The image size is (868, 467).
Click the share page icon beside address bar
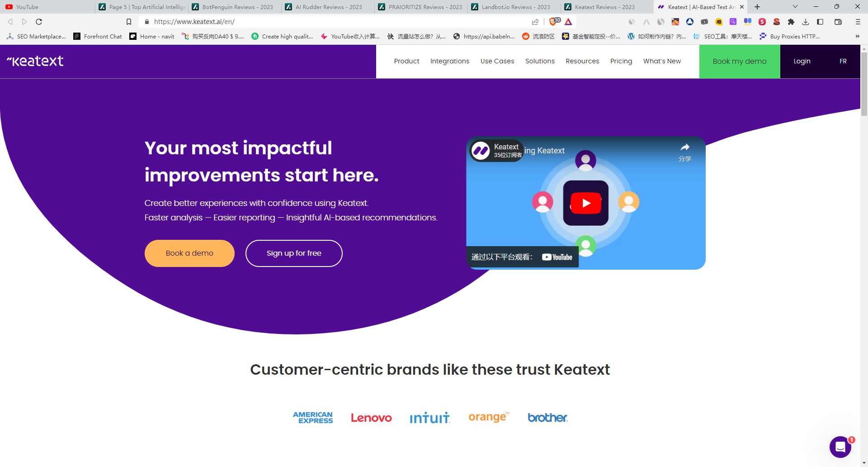[535, 22]
